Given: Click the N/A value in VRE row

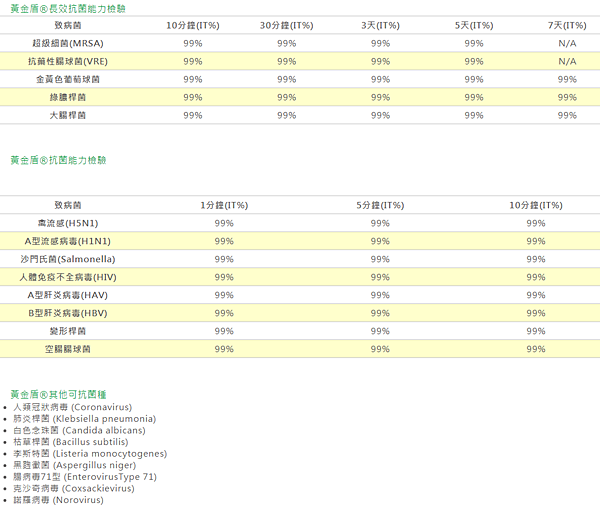Looking at the screenshot, I should 567,61.
